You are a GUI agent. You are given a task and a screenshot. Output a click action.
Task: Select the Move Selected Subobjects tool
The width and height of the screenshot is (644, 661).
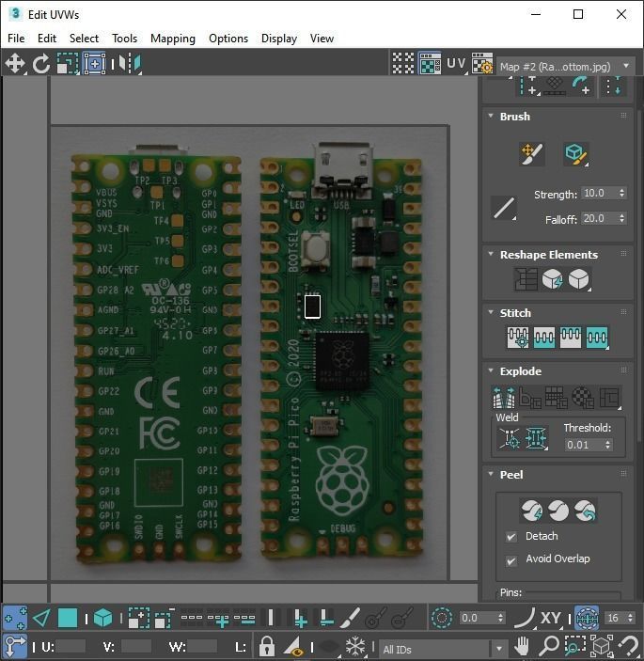click(x=15, y=64)
